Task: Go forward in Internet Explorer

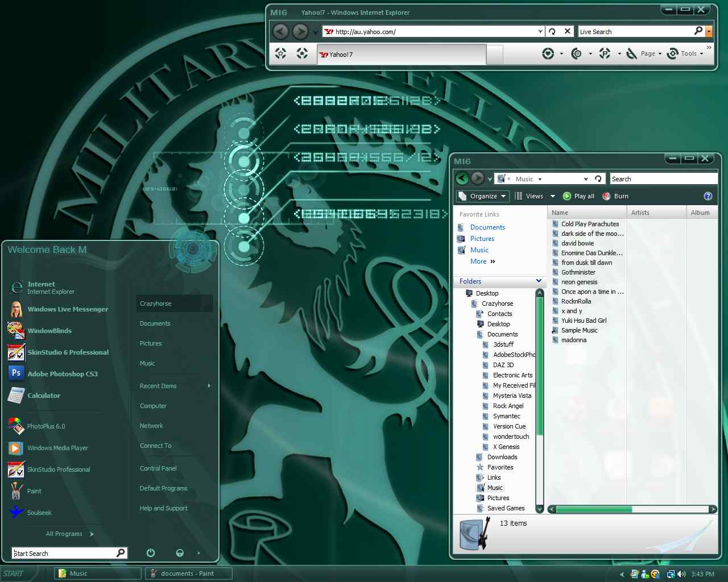Action: [300, 31]
